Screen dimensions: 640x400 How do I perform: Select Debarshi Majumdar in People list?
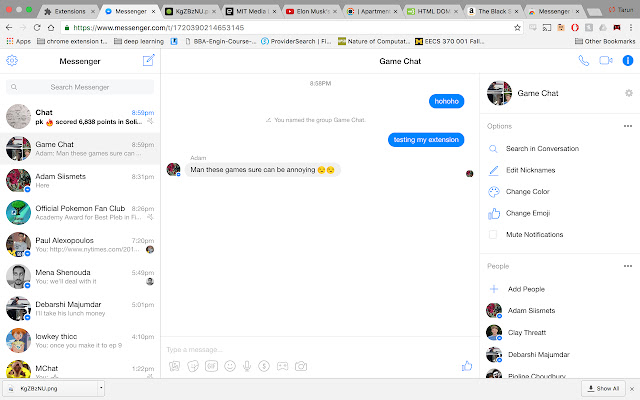tap(538, 355)
